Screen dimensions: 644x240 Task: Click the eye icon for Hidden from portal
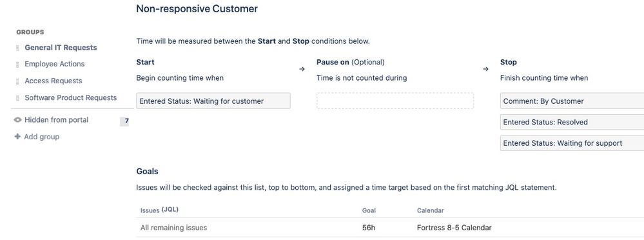tap(17, 120)
